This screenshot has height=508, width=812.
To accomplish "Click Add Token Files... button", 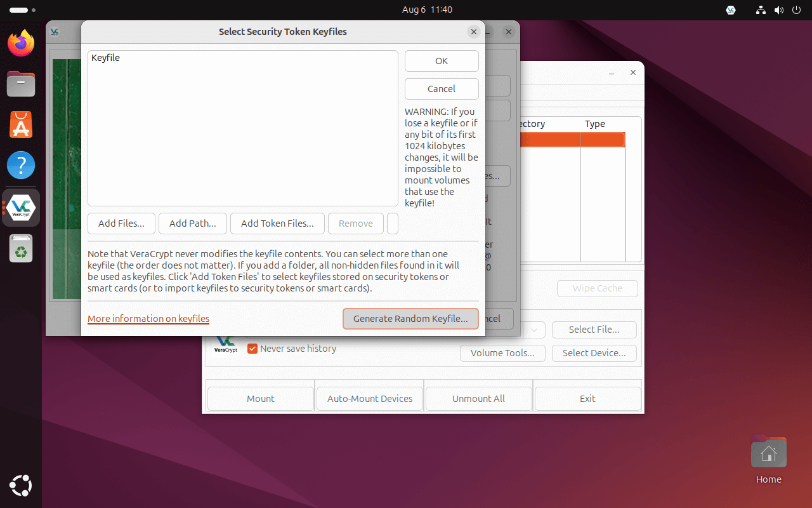I will [277, 224].
